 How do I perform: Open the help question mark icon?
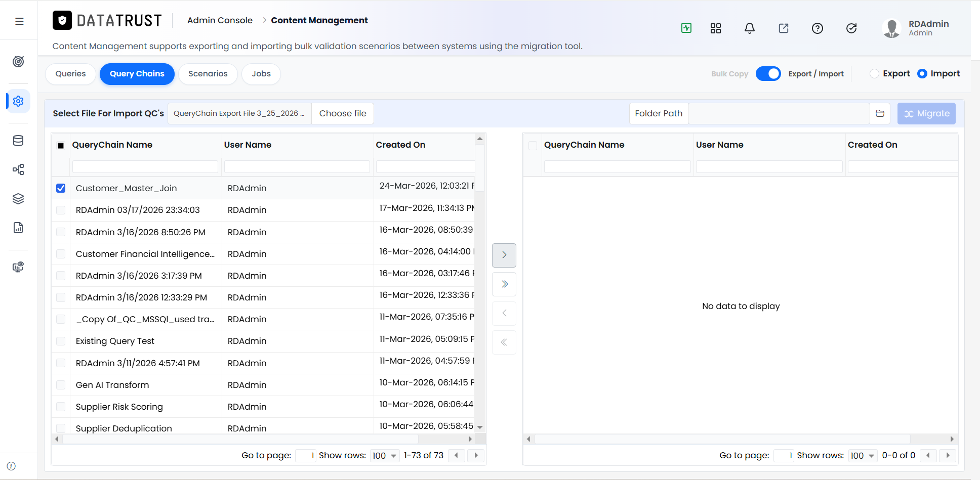[x=818, y=28]
